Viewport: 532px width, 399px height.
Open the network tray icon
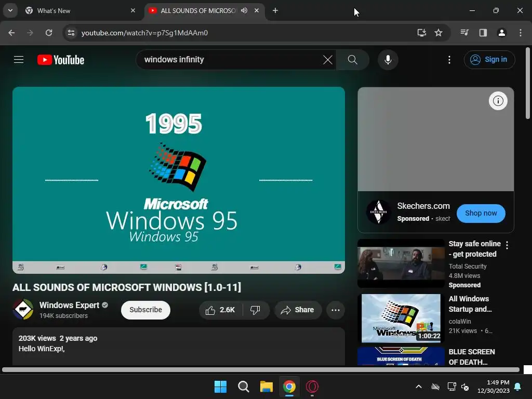point(451,387)
